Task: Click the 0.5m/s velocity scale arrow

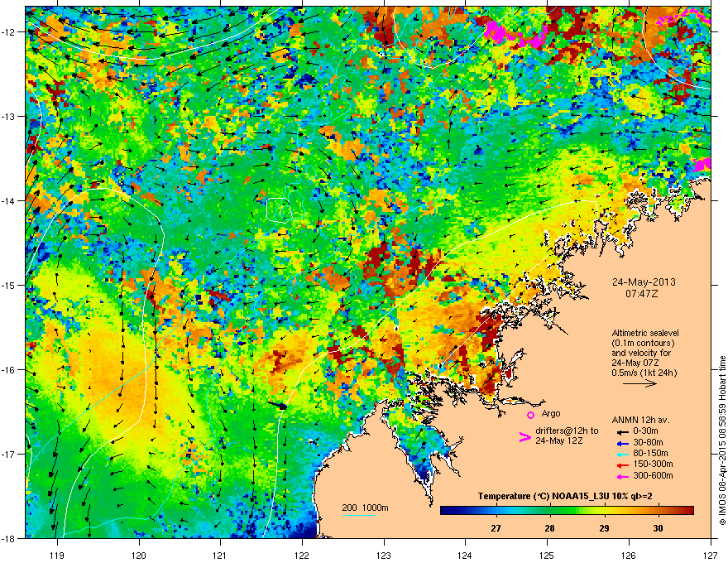Action: (x=639, y=383)
